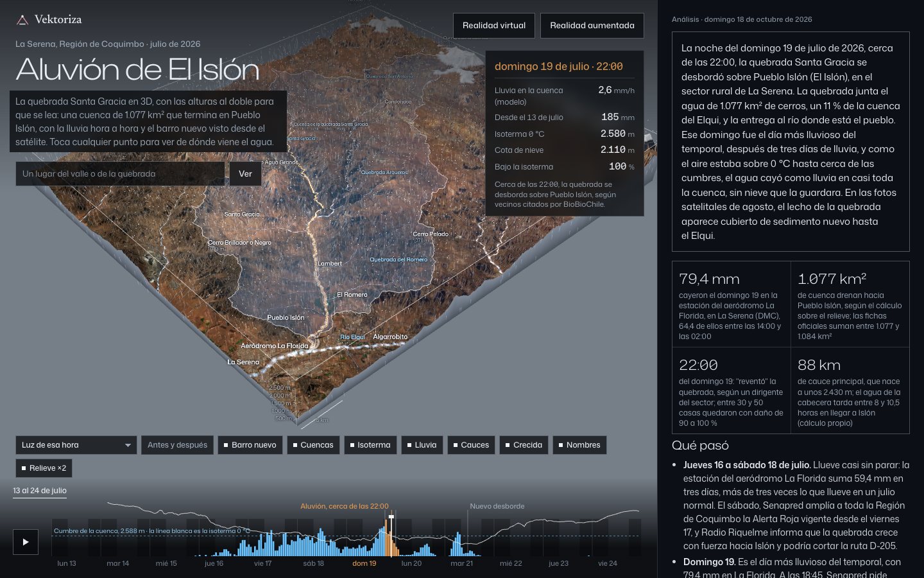Toggle the Nombres labels layer
This screenshot has height=578, width=924.
point(579,445)
